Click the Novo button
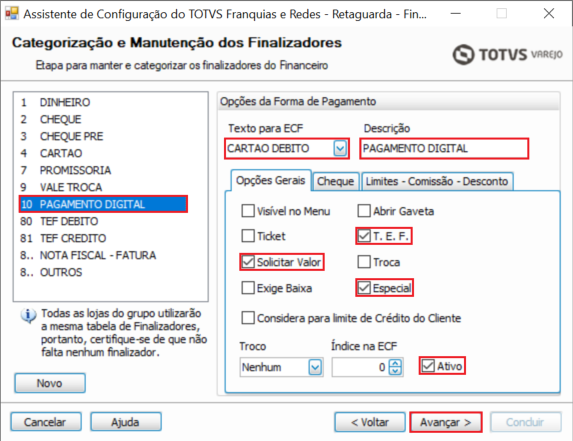This screenshot has height=441, width=573. tap(50, 383)
